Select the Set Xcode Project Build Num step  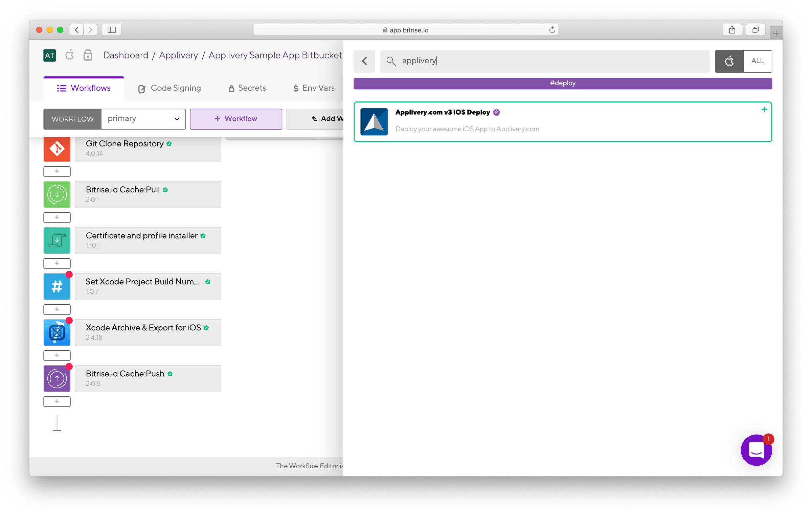(148, 286)
